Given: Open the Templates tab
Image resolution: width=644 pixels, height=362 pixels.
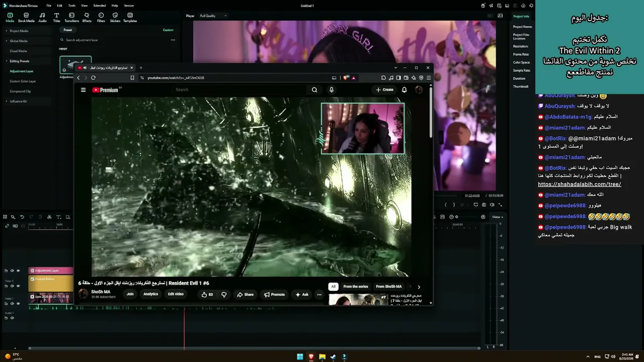Looking at the screenshot, I should (x=130, y=18).
